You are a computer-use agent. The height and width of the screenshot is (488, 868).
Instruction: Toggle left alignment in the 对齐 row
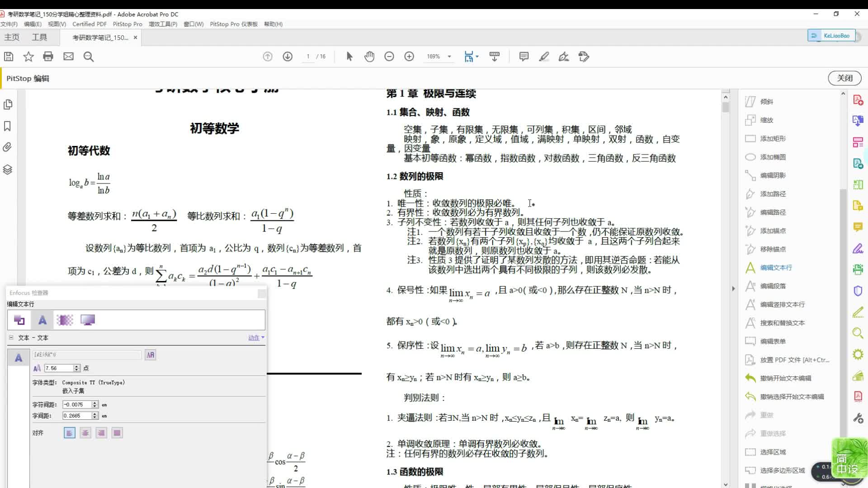[x=70, y=432]
